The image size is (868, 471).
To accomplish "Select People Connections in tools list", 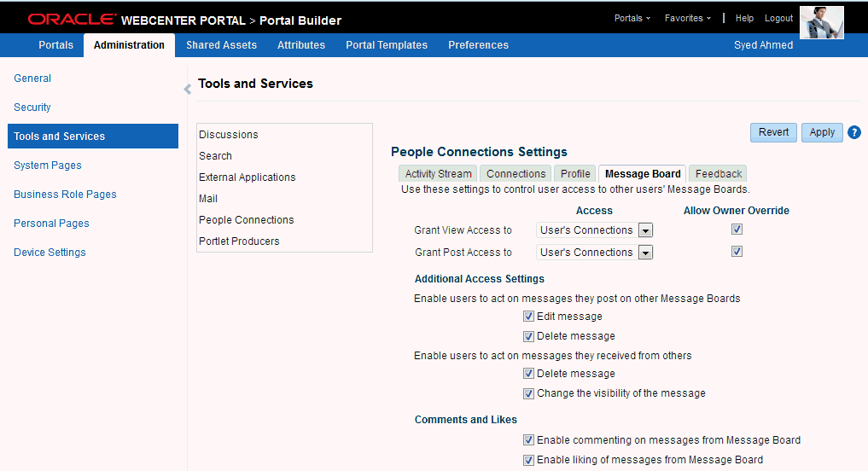I will coord(247,220).
